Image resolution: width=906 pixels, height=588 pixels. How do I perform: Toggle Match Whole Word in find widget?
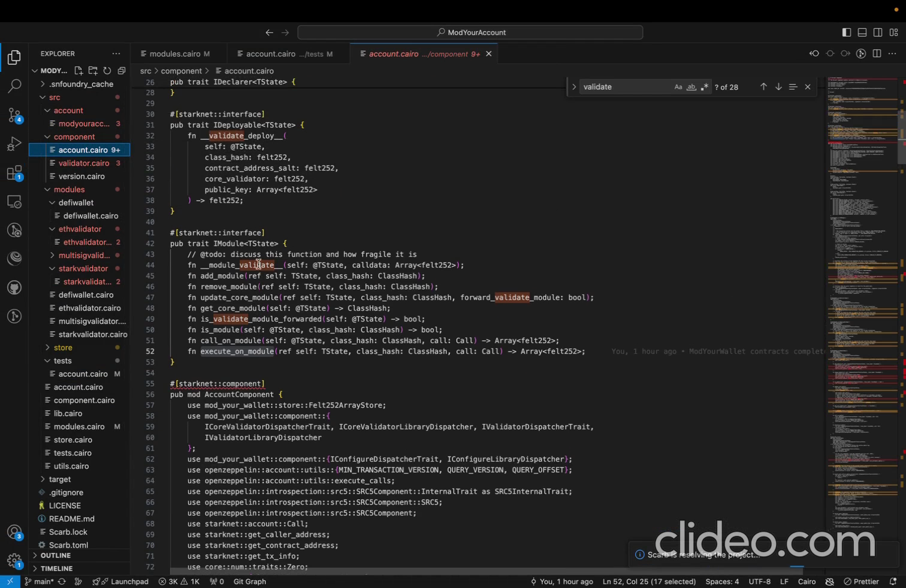(x=691, y=87)
